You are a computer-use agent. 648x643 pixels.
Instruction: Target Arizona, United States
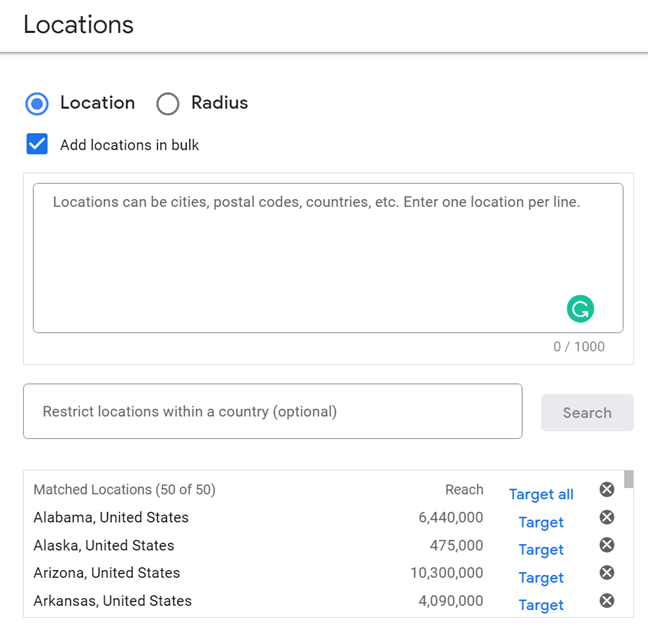pos(541,577)
